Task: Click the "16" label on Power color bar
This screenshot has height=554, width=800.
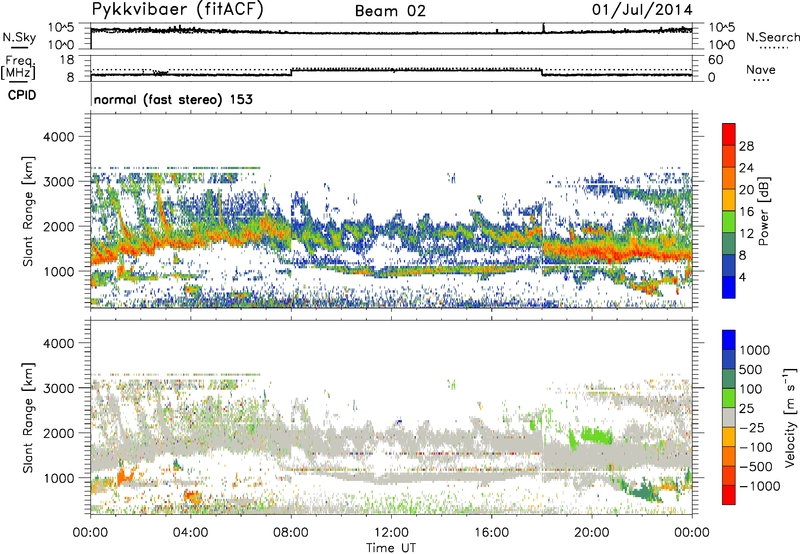Action: tap(746, 212)
